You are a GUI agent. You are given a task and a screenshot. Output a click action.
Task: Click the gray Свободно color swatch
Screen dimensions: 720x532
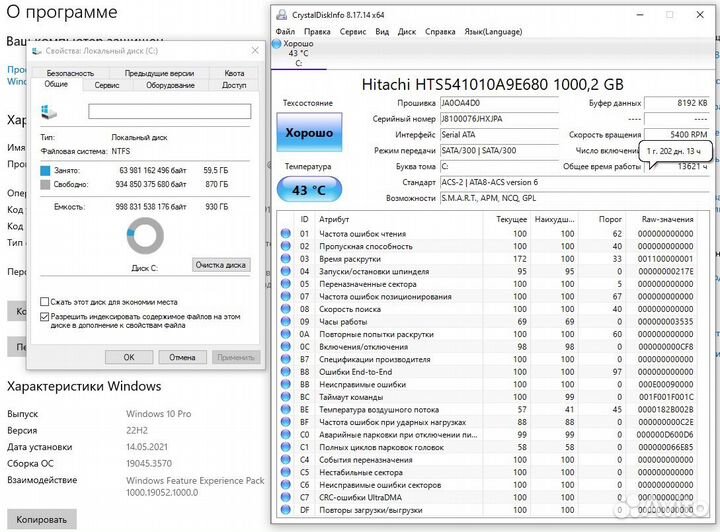pos(45,185)
